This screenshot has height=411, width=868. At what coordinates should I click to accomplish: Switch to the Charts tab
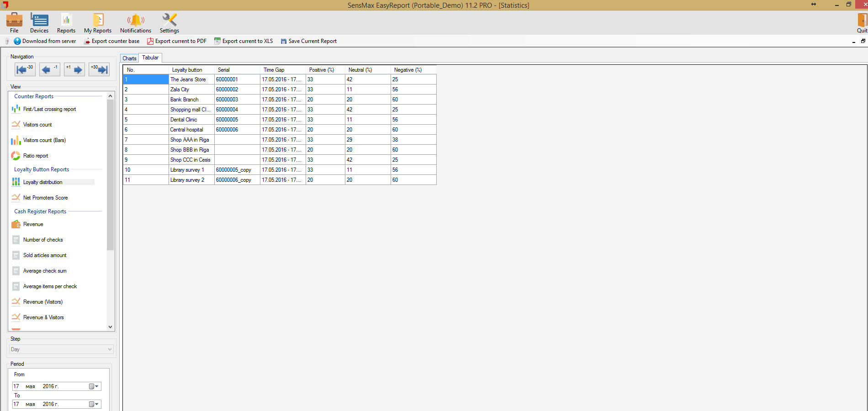click(129, 58)
